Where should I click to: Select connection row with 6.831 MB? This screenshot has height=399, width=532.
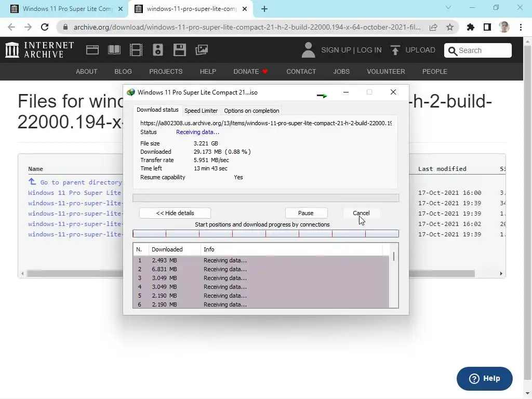tap(261, 269)
